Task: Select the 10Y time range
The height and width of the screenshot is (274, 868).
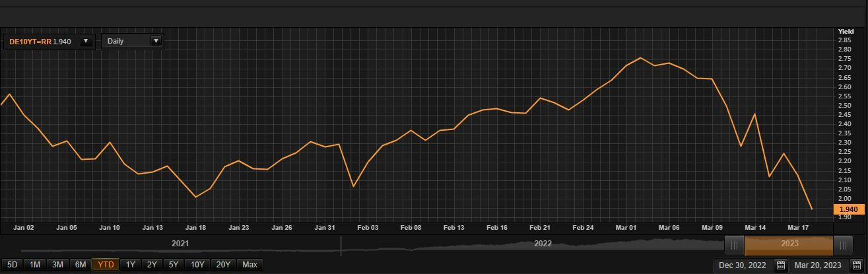Action: point(197,265)
